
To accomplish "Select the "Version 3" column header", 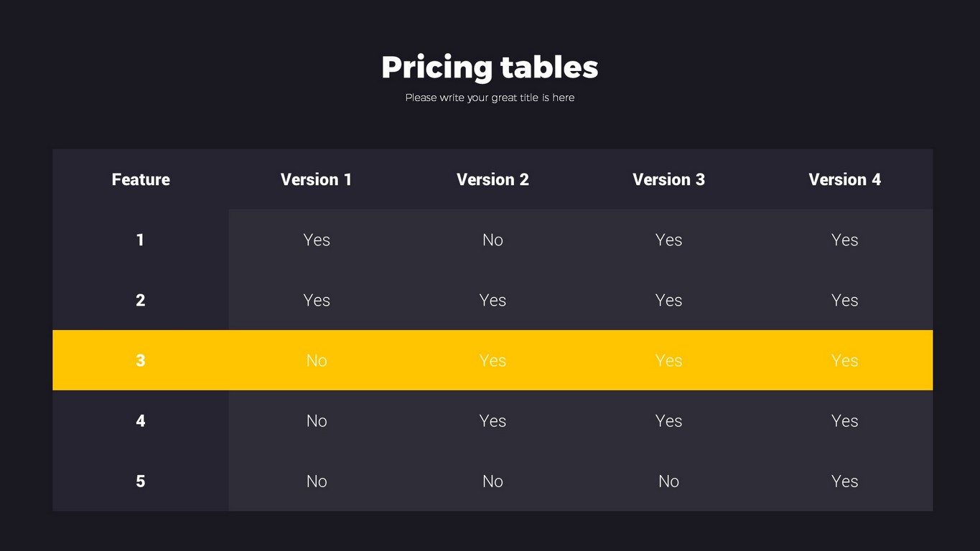I will pyautogui.click(x=668, y=179).
